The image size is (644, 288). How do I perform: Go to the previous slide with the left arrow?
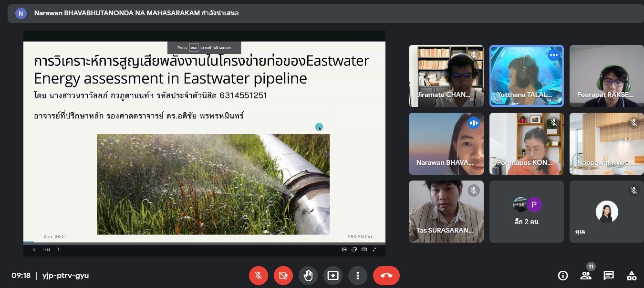pos(34,249)
